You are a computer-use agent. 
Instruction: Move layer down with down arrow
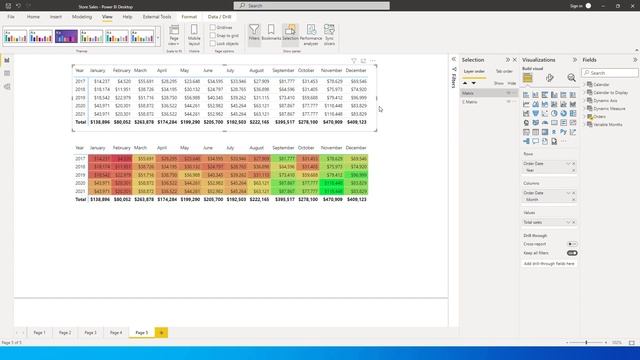pyautogui.click(x=473, y=83)
